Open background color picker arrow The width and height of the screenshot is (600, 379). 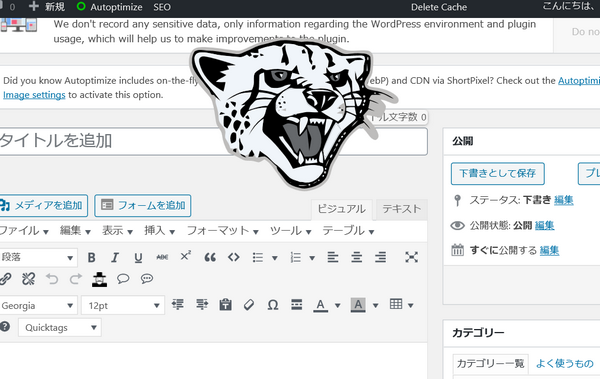375,305
